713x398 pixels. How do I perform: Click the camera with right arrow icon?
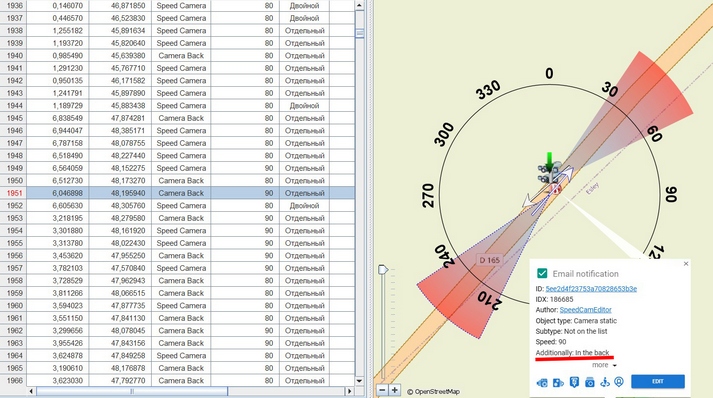558,383
